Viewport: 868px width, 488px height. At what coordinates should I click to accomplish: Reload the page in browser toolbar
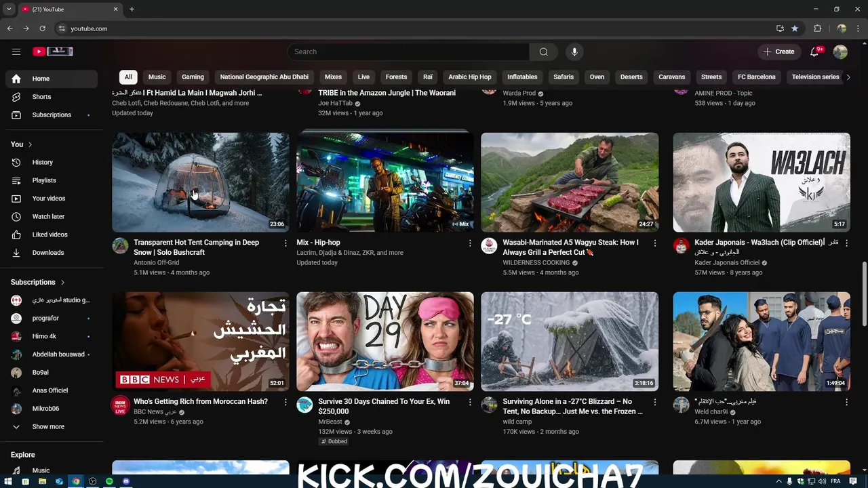pos(42,28)
